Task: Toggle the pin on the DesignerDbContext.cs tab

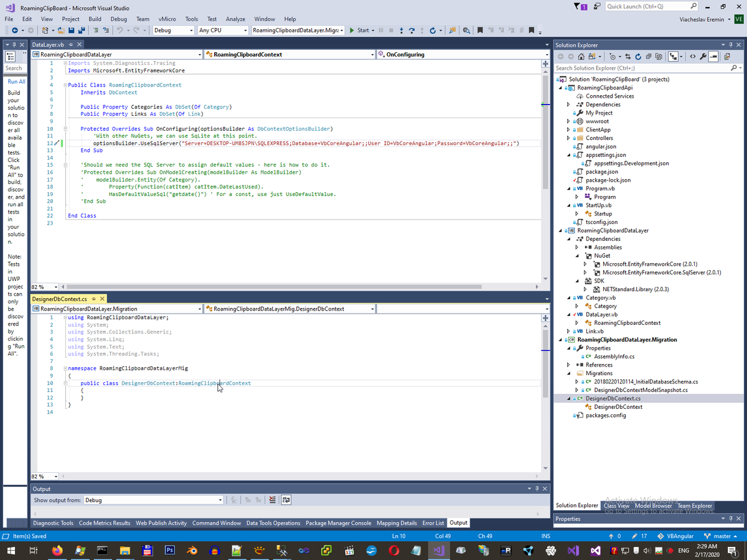Action: [93, 299]
